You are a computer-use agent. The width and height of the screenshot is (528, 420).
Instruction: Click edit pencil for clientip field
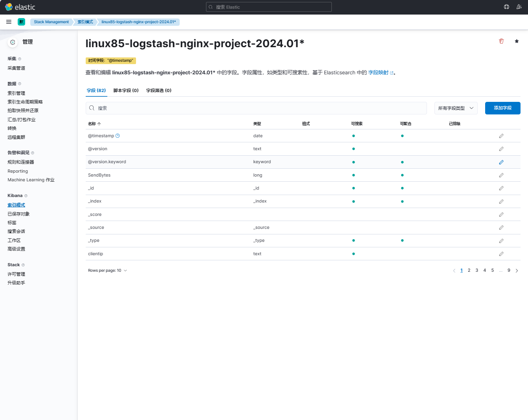point(501,254)
